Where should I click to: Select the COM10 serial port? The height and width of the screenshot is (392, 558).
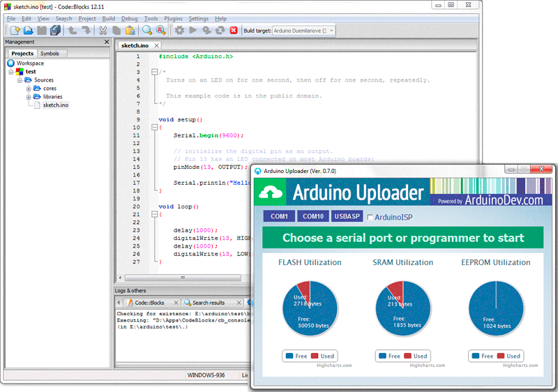coord(313,216)
